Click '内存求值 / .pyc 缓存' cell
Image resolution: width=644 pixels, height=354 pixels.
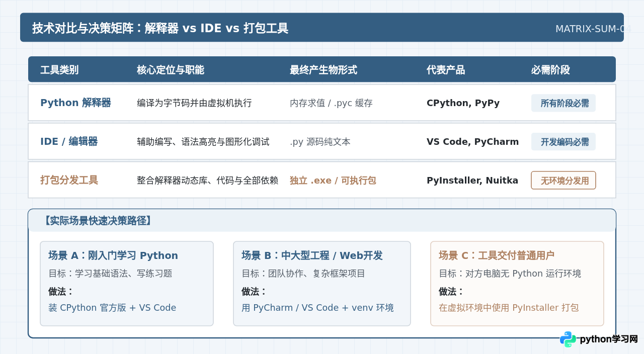pyautogui.click(x=331, y=103)
